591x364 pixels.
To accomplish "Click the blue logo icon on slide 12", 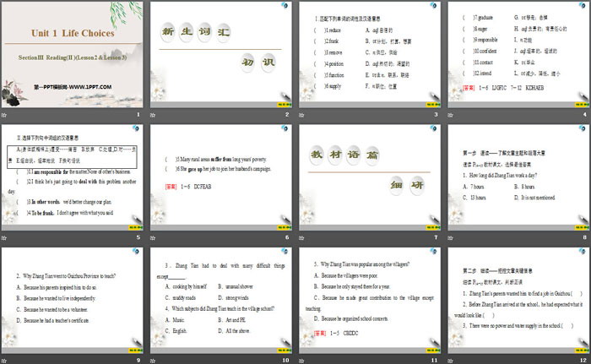I will tap(583, 251).
